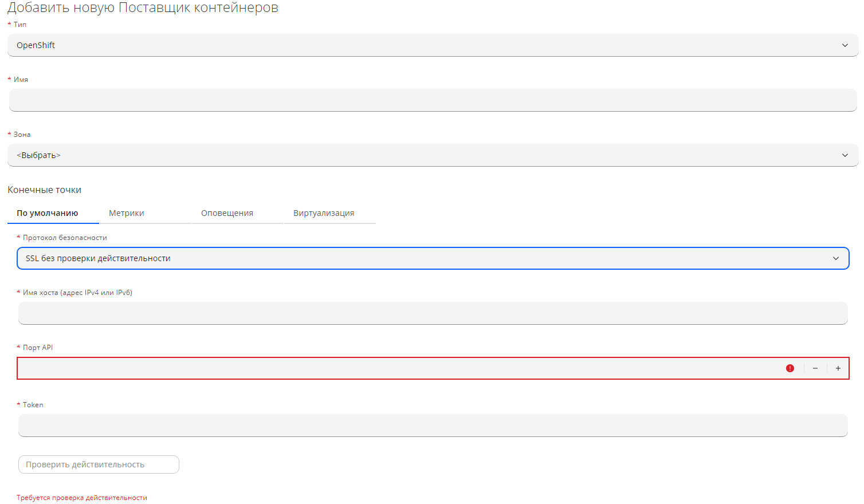Click the chevron arrow of the Тип field
This screenshot has height=504, width=864.
coord(845,45)
